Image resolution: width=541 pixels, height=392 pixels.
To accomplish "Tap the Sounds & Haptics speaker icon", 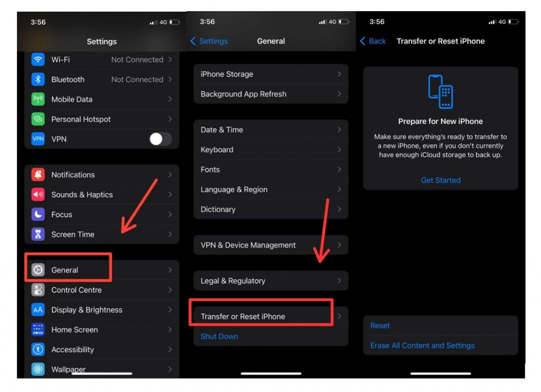I will click(38, 194).
